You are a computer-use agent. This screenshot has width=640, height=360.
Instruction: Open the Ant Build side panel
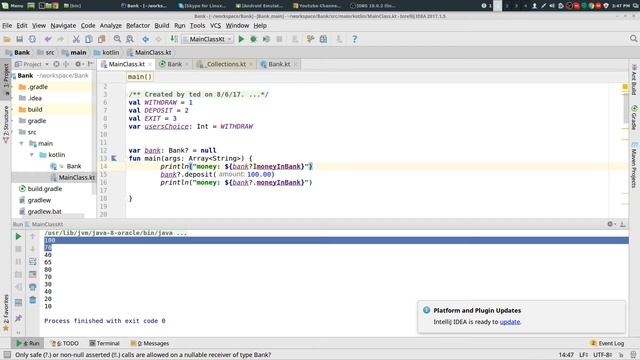coord(634,80)
